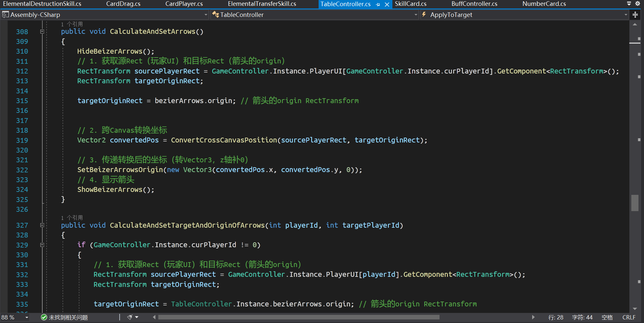Click the 未找到相关问题 status text
The width and height of the screenshot is (644, 323).
[68, 317]
